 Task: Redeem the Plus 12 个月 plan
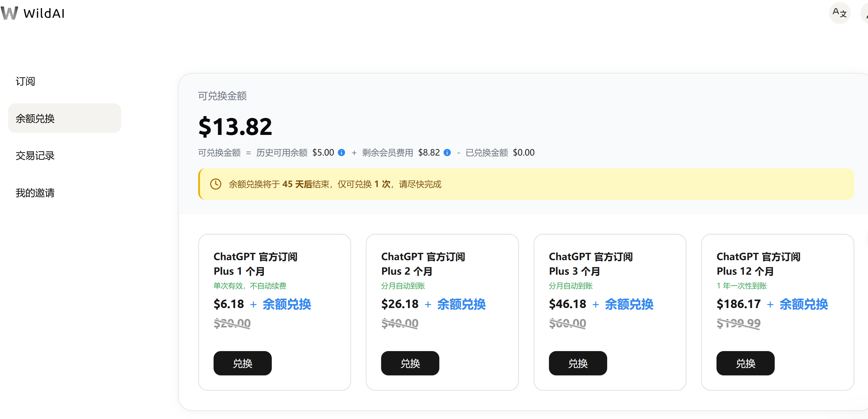tap(745, 363)
